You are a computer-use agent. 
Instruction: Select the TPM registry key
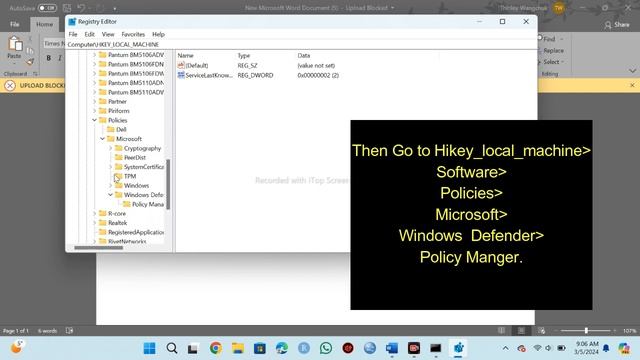[126, 176]
